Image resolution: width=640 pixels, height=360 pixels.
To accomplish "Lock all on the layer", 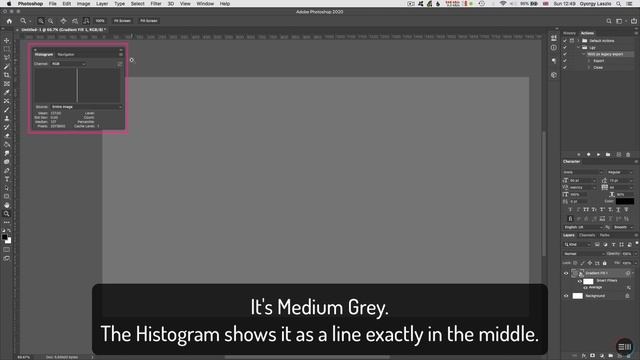I will pos(605,263).
